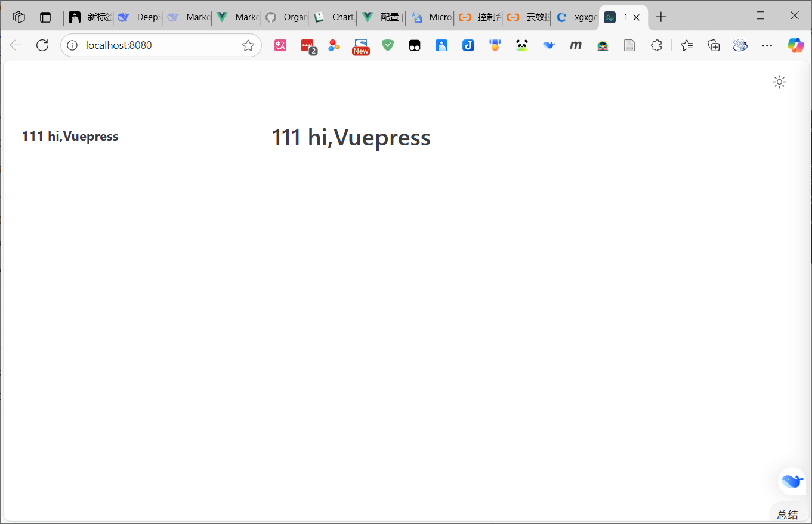Maximize the browser window
This screenshot has width=812, height=524.
(760, 15)
